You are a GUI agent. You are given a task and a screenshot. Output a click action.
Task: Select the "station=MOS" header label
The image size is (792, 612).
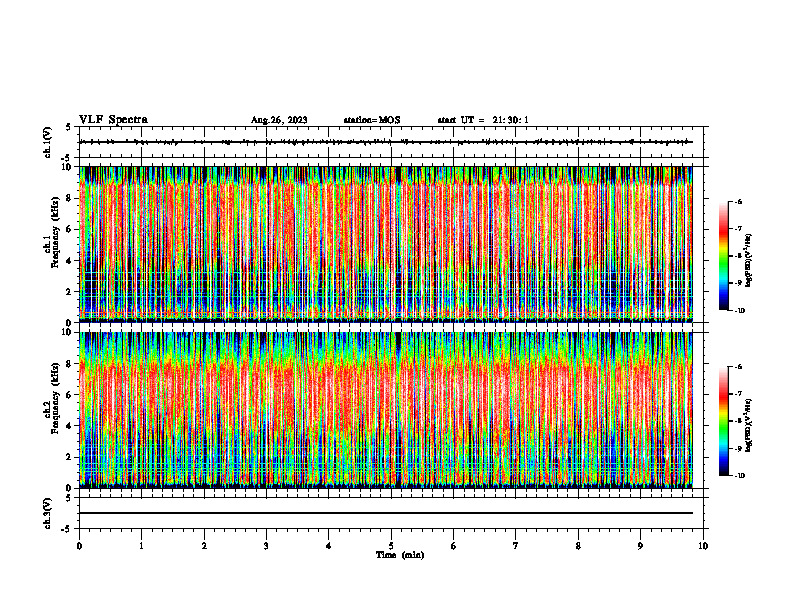pyautogui.click(x=372, y=120)
